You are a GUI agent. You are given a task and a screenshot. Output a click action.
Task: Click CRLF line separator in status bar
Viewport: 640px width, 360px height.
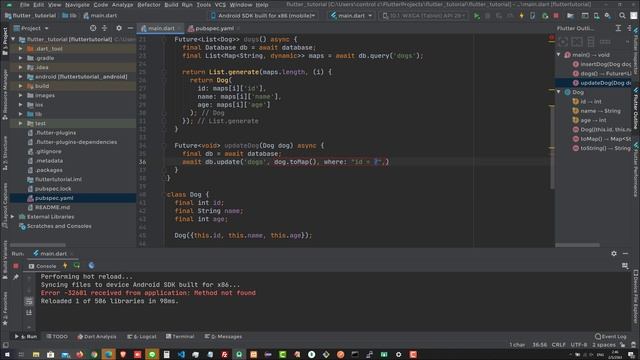point(559,345)
